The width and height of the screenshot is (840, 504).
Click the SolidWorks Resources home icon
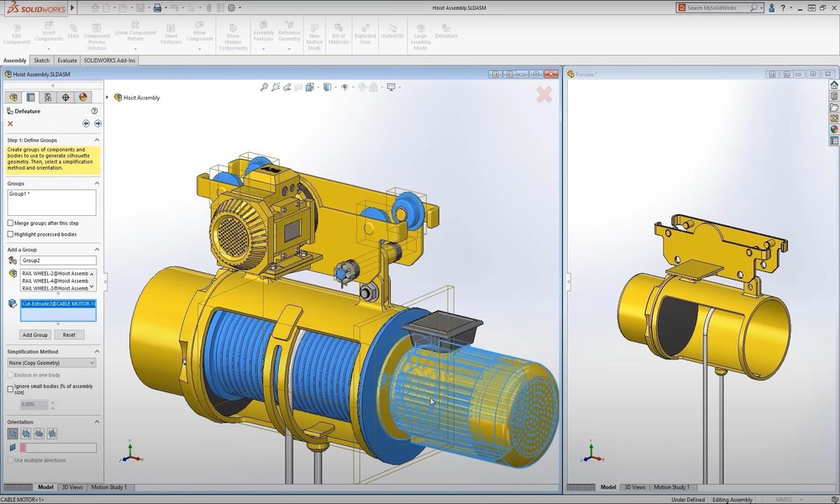[x=833, y=85]
